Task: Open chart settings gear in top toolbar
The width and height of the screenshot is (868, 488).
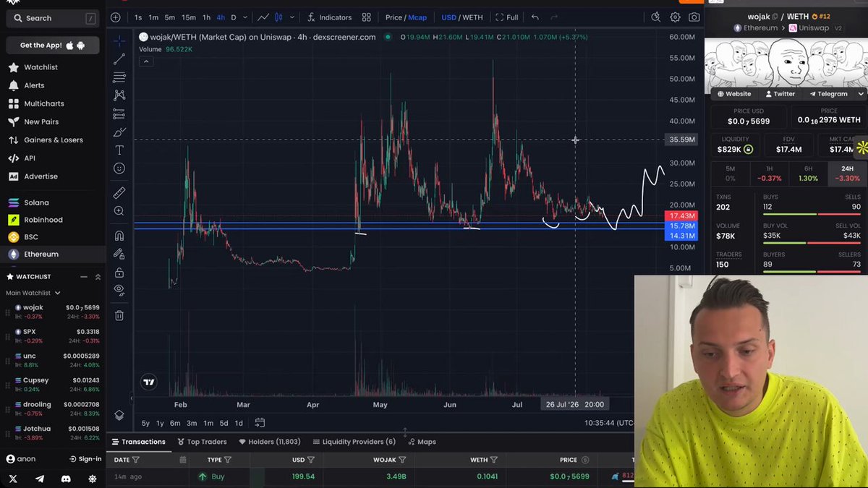Action: click(675, 17)
